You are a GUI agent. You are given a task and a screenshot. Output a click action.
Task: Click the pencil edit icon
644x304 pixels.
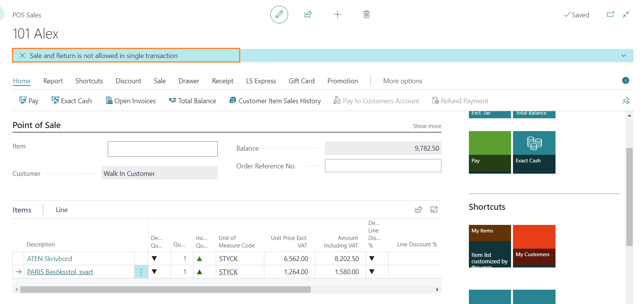tap(279, 15)
